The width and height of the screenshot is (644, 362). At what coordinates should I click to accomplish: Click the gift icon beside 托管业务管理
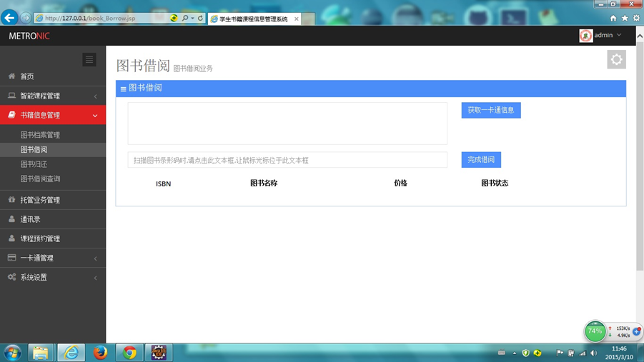pos(11,199)
